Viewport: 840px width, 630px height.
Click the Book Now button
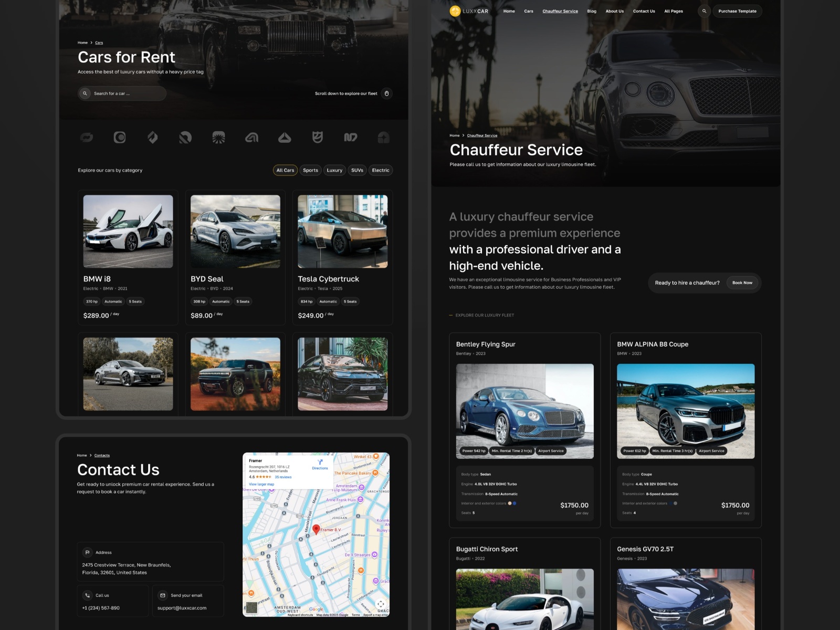pyautogui.click(x=742, y=282)
